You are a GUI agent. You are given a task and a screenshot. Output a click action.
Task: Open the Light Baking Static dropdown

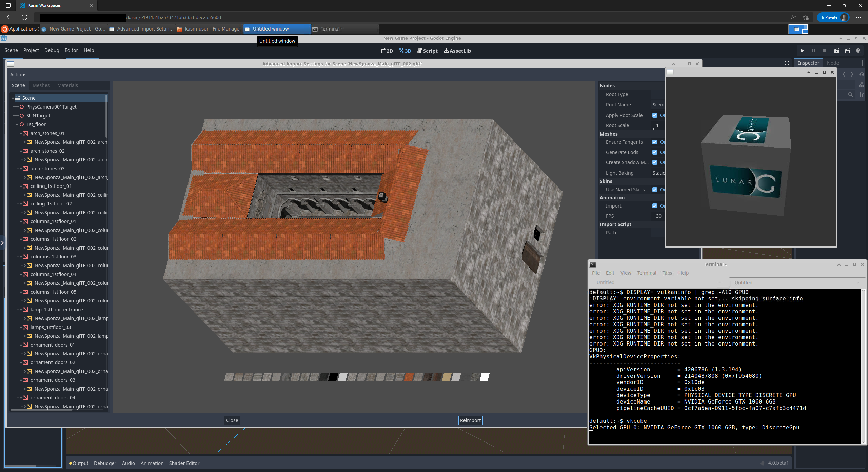click(x=658, y=173)
